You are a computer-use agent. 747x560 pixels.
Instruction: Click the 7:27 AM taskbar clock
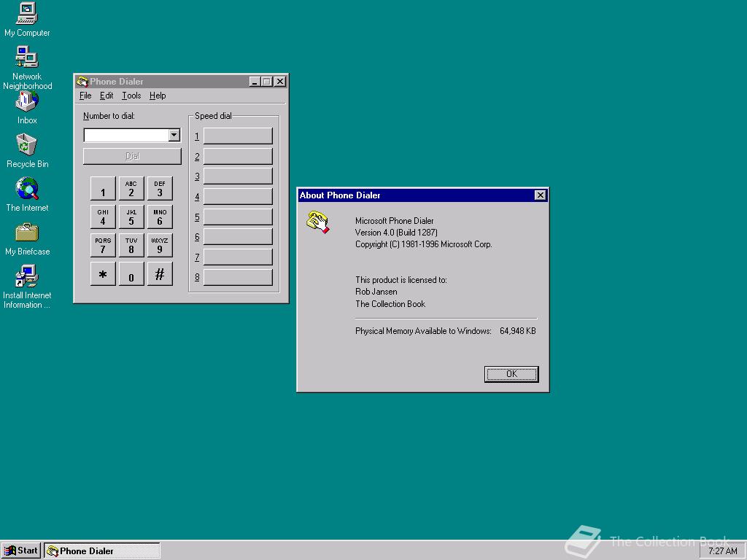point(722,551)
